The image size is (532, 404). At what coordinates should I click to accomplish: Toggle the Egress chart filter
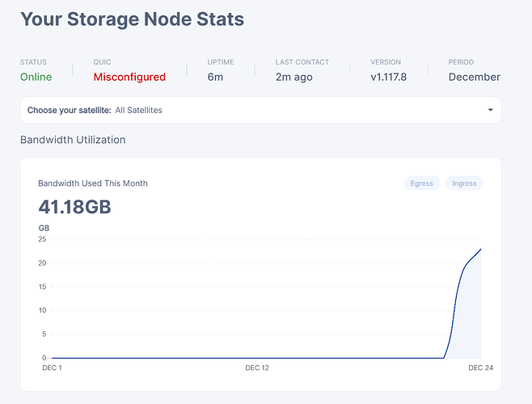[421, 183]
